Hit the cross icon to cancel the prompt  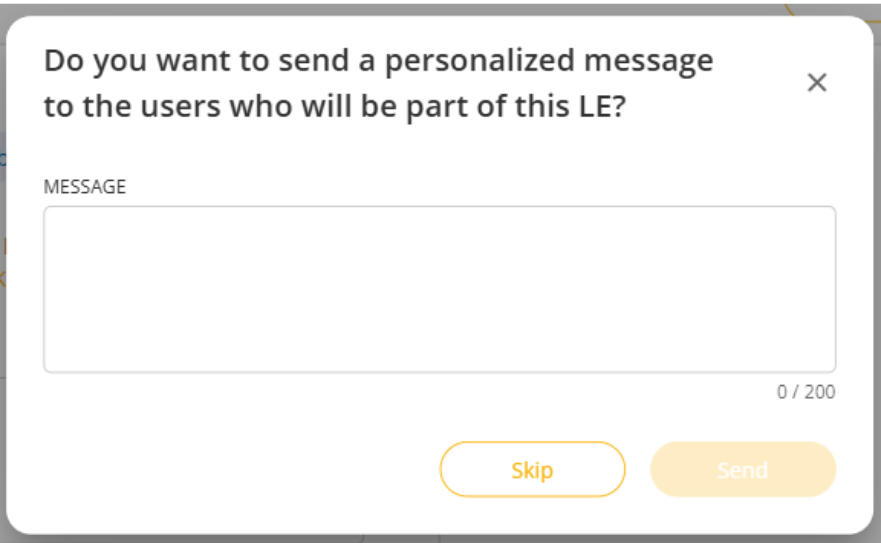pos(817,83)
